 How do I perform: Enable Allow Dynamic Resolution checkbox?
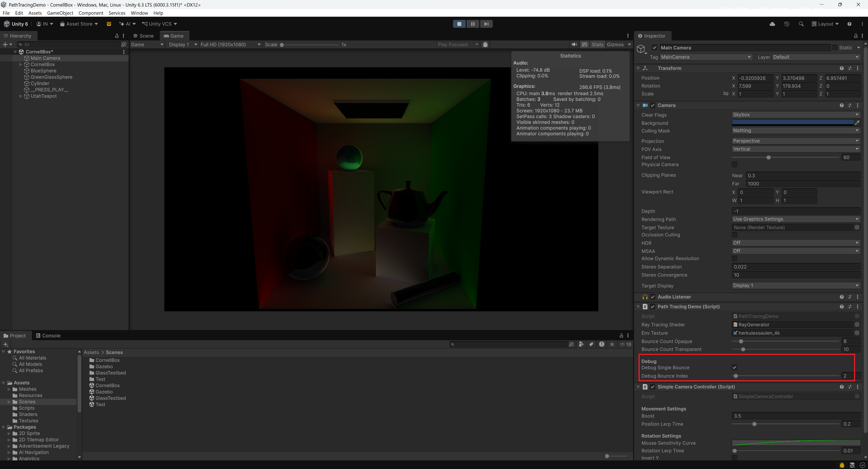point(735,259)
